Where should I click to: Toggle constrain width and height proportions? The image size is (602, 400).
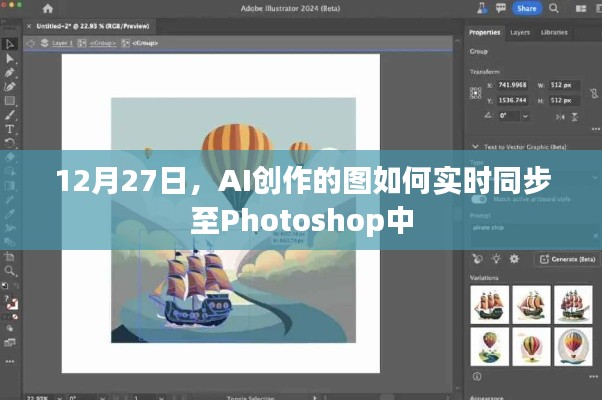[594, 93]
